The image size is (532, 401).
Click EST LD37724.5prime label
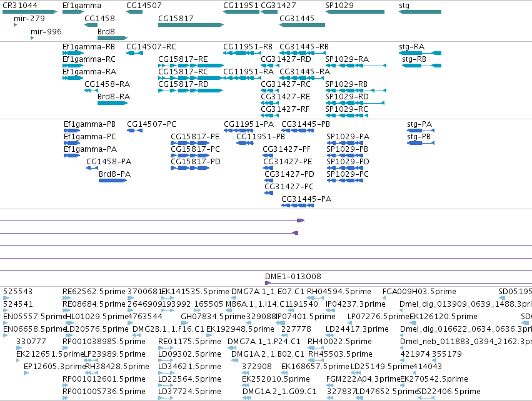coord(189,392)
